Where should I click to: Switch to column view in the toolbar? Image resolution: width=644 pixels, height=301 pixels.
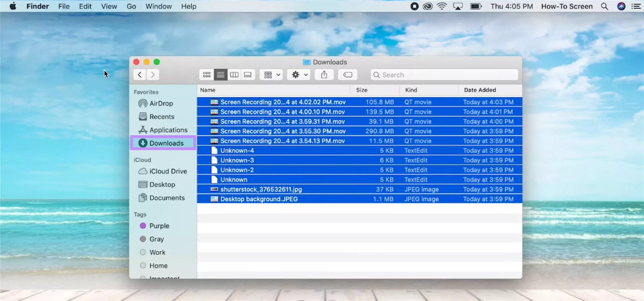coord(234,74)
